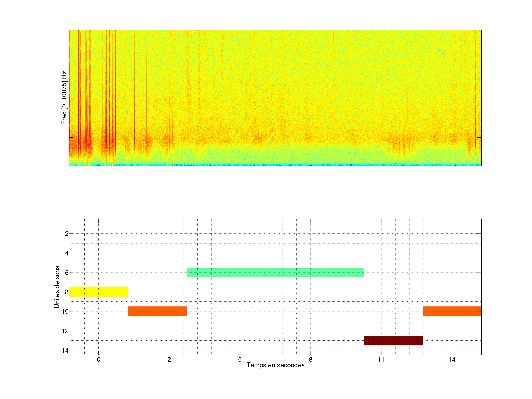Click the 'Unites de sons' axis label
The image size is (532, 399).
(57, 287)
